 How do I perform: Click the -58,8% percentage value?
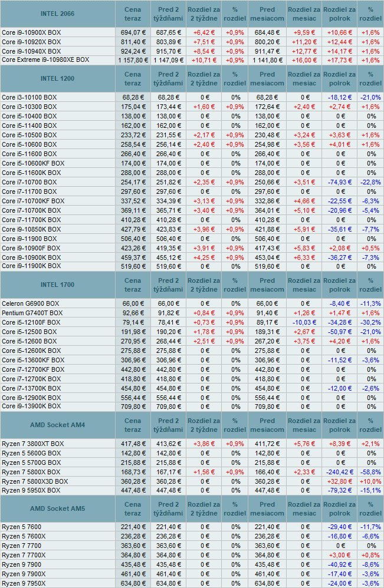(x=370, y=472)
